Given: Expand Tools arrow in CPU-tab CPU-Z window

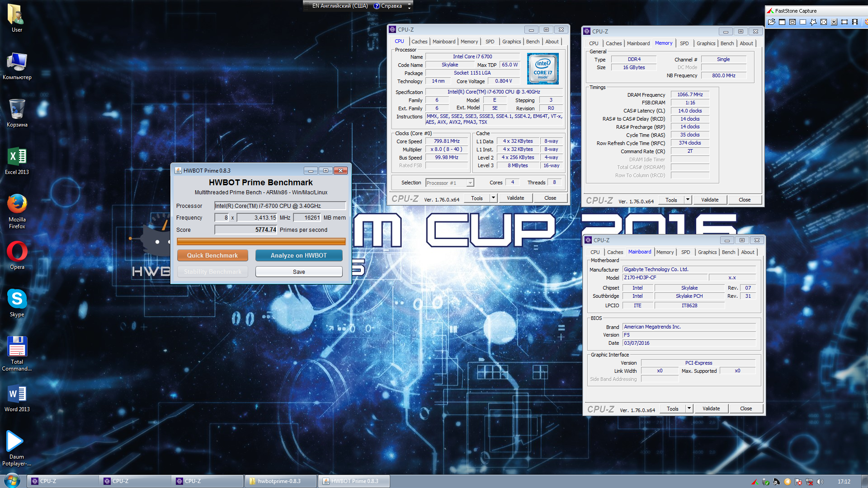Looking at the screenshot, I should (x=493, y=198).
